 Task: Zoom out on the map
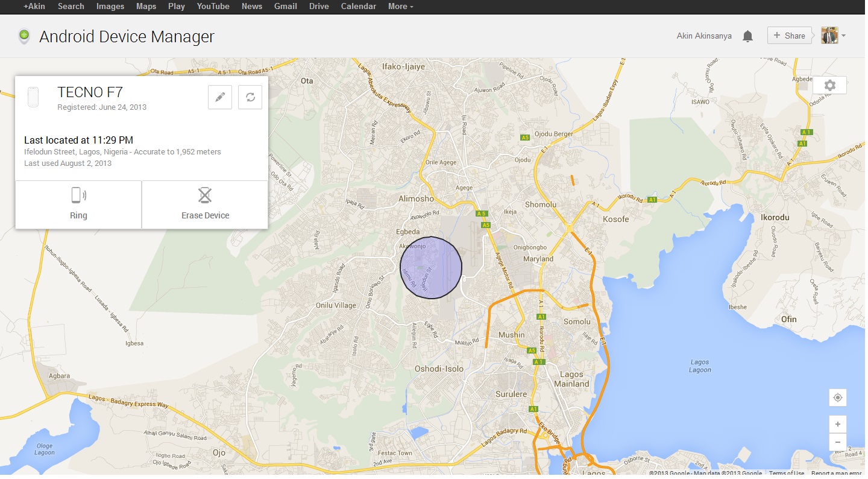point(837,442)
